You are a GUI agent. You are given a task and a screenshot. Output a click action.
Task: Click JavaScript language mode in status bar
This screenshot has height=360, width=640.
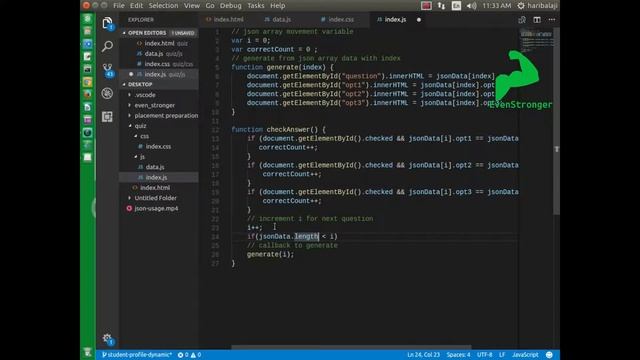[x=525, y=355]
